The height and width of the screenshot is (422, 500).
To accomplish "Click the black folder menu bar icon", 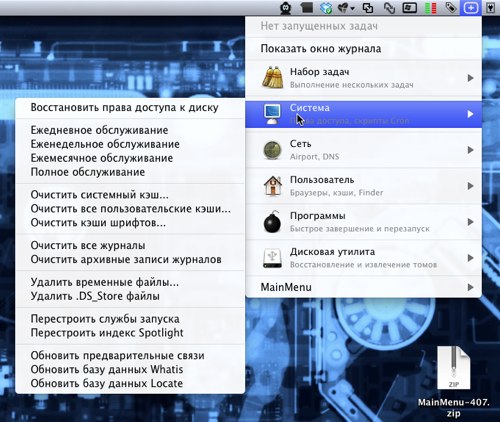I will click(x=306, y=7).
